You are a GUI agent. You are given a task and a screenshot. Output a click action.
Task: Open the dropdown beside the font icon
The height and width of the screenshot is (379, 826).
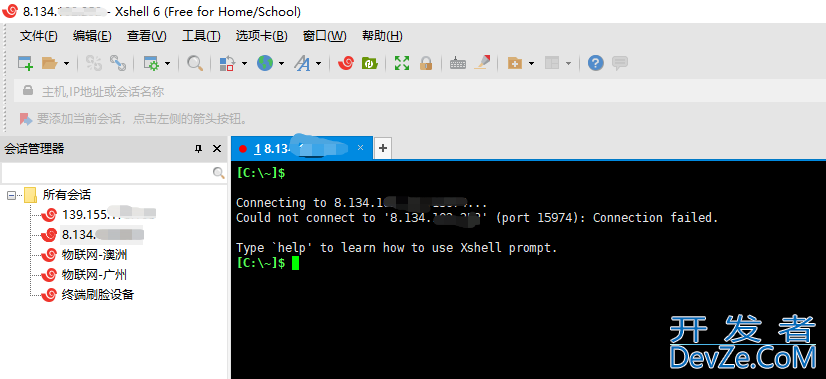[x=319, y=64]
